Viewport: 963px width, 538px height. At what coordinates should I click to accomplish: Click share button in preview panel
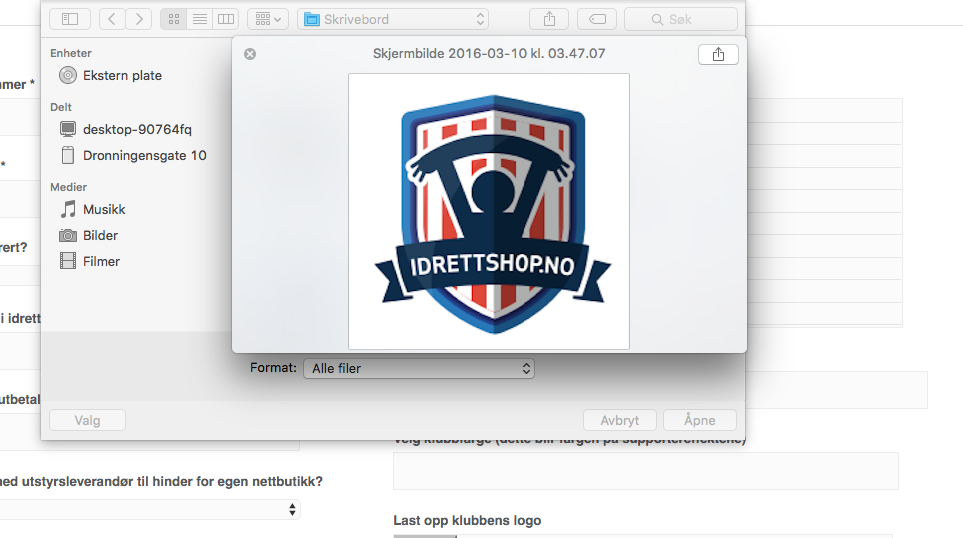(718, 55)
